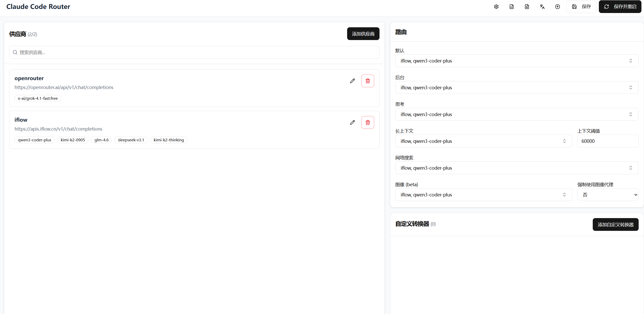Change the 强制使用图像代理 selection
The height and width of the screenshot is (314, 644).
pyautogui.click(x=608, y=195)
